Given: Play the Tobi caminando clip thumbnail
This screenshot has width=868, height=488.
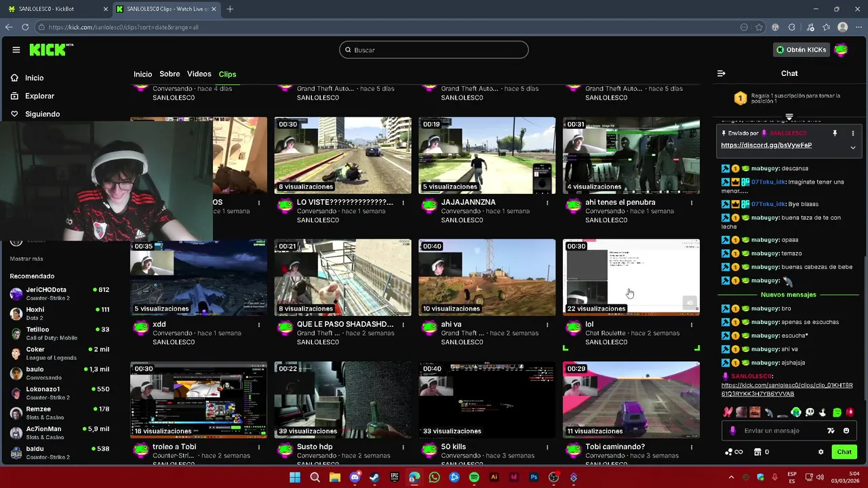Looking at the screenshot, I should [631, 400].
